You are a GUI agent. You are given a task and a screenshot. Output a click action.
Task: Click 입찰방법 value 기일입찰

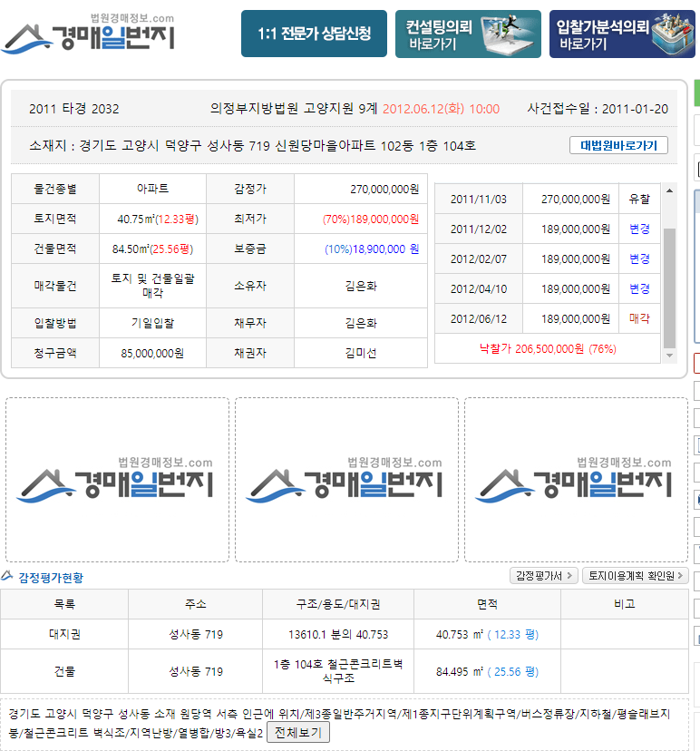pyautogui.click(x=152, y=323)
